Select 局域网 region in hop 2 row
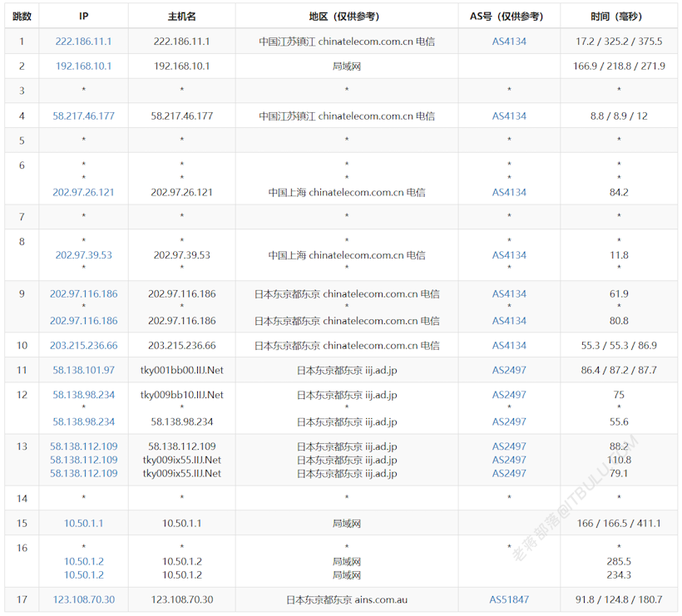Viewport: 682px width, 616px height. click(x=347, y=66)
